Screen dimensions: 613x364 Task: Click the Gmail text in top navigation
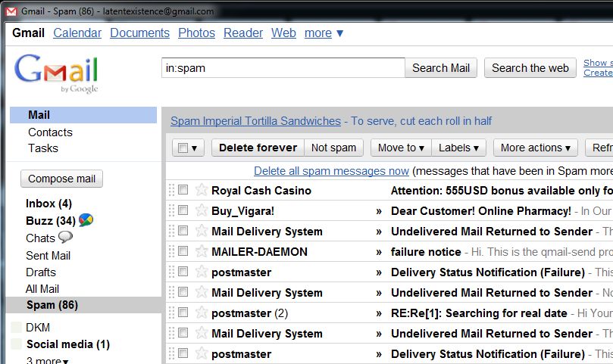tap(28, 33)
